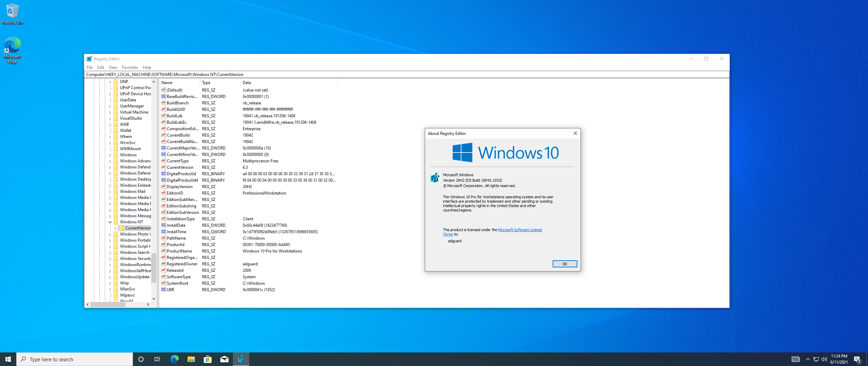The height and width of the screenshot is (366, 868).
Task: Sort values by Name column header
Action: [x=179, y=82]
